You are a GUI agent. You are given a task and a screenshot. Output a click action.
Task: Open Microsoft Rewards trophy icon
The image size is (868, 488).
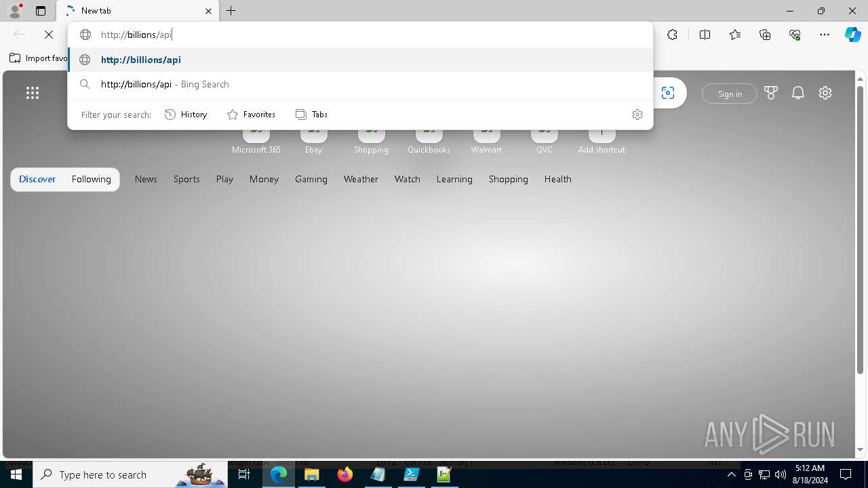pos(771,93)
